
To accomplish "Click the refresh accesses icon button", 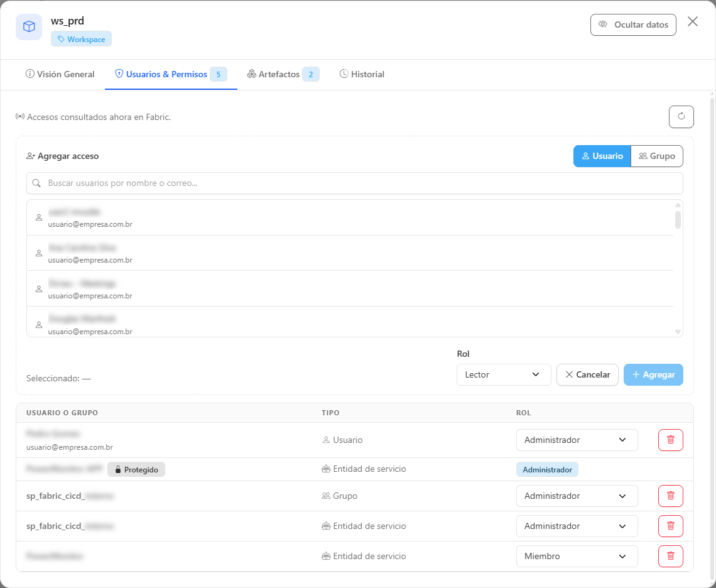I will [681, 116].
